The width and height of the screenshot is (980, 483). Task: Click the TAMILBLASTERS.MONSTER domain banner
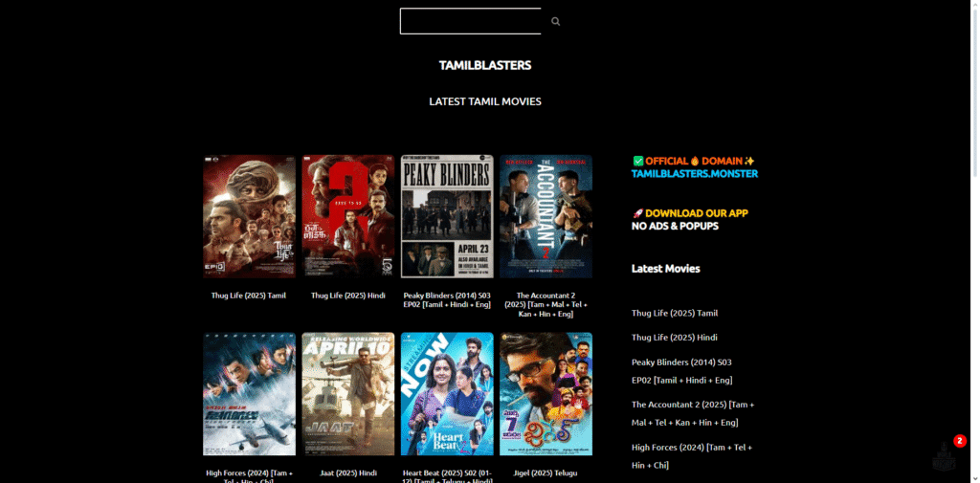click(x=694, y=174)
